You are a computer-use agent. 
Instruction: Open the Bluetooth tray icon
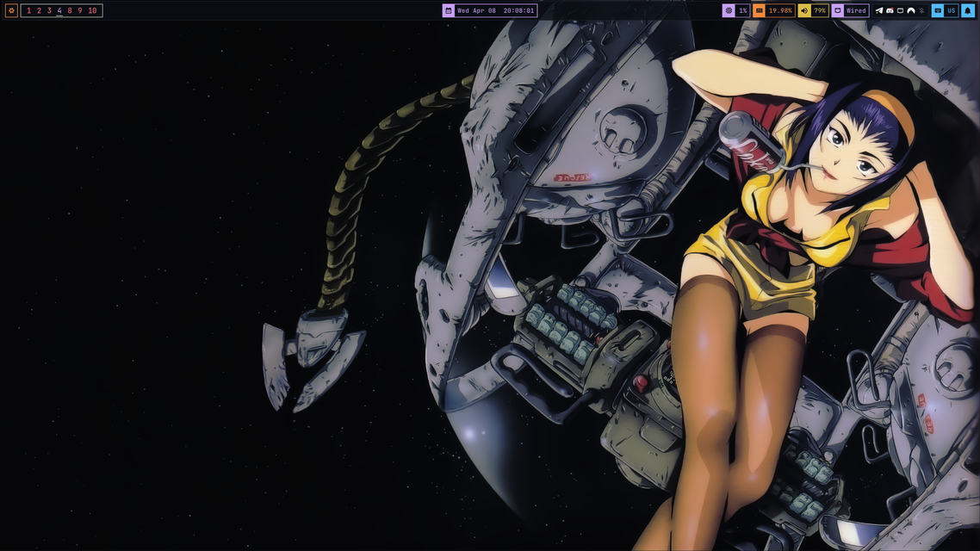tap(921, 10)
